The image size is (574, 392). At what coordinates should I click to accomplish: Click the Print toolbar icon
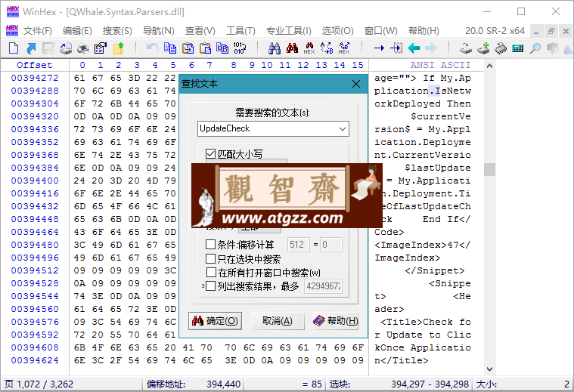(x=83, y=48)
